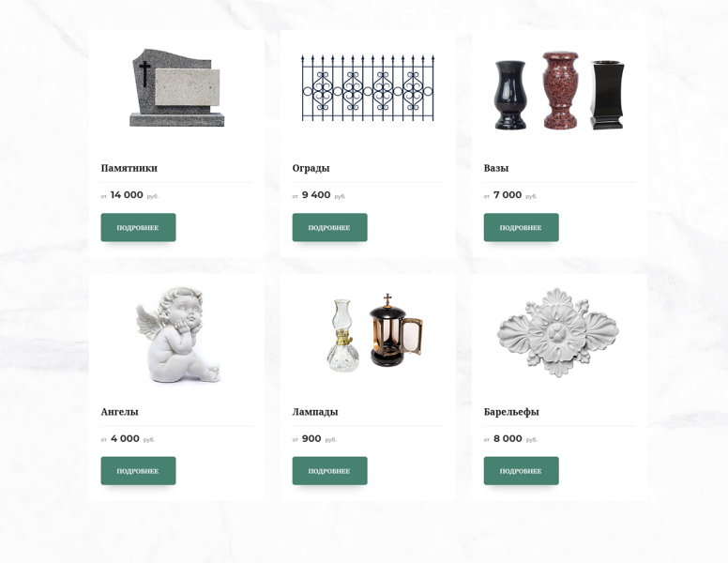Open details button for Ограды
The width and height of the screenshot is (728, 563).
(329, 228)
